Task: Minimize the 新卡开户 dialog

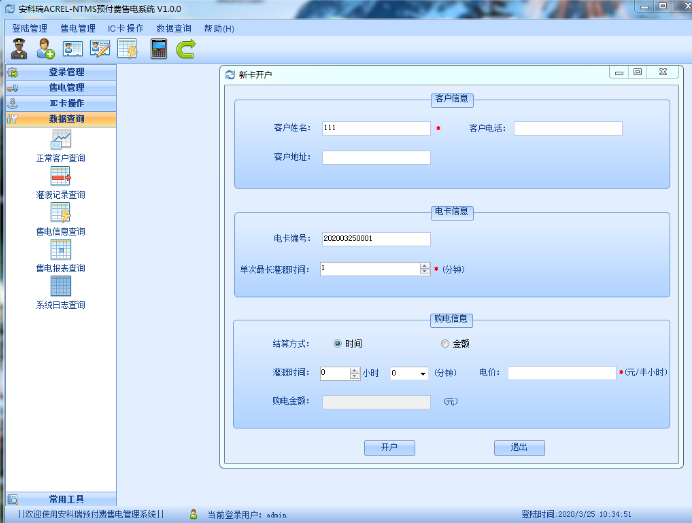Action: 619,72
